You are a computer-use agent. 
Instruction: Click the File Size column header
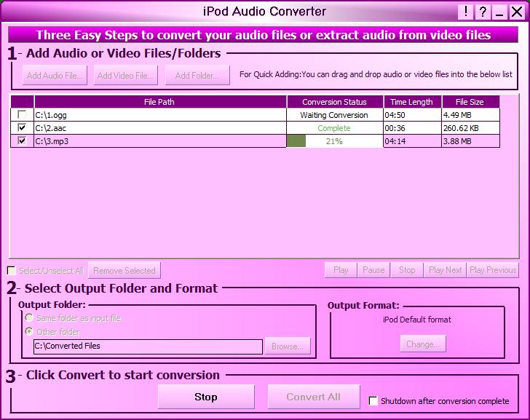click(470, 102)
